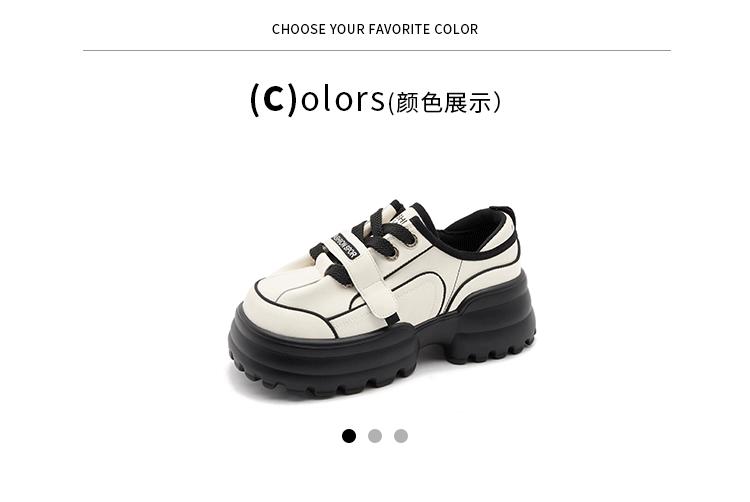Click the word "FAVORITE" in the header
The height and width of the screenshot is (502, 750).
[x=399, y=29]
